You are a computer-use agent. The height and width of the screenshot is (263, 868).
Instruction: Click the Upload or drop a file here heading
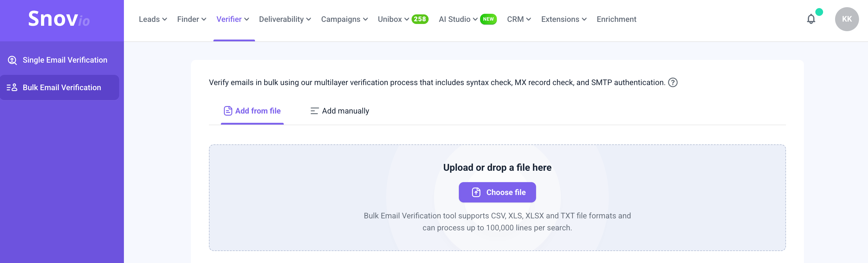pos(497,167)
